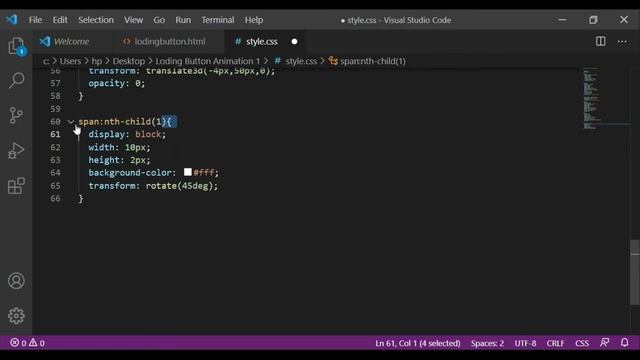Open the Selection menu
Screen dimensions: 640x360
pos(96,20)
